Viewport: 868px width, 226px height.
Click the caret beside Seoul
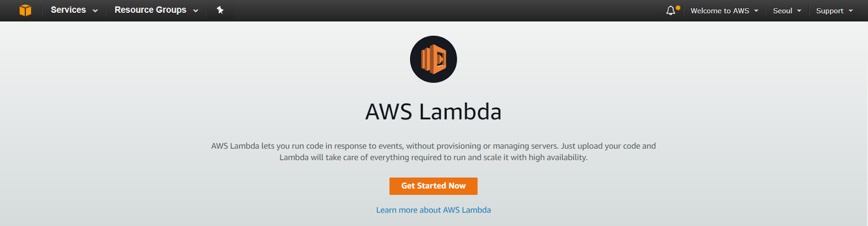(799, 11)
